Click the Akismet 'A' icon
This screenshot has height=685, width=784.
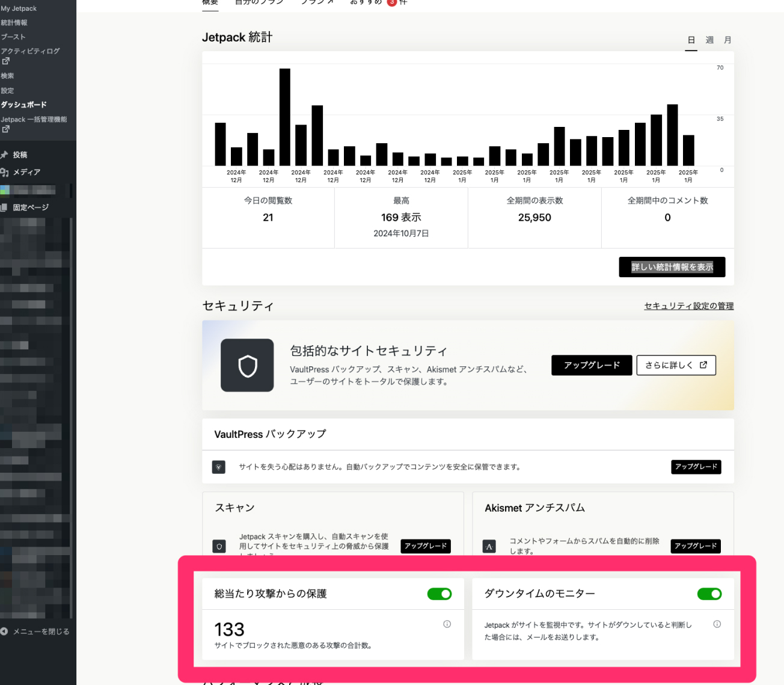pos(489,547)
